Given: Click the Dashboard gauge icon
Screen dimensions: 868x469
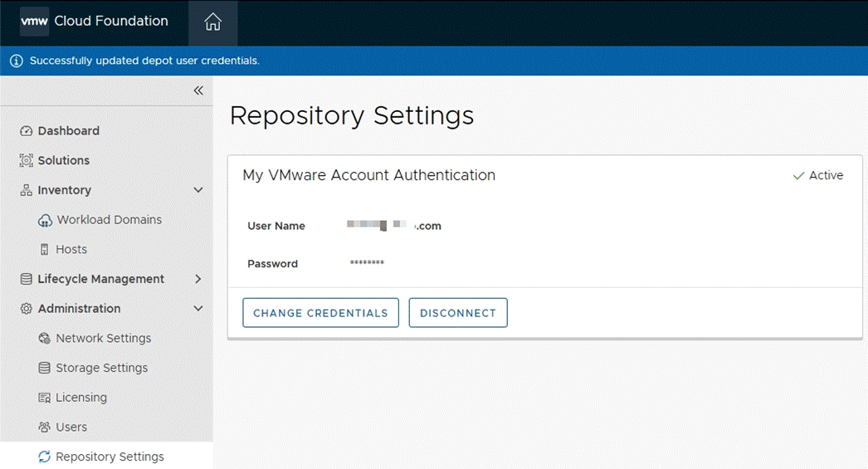Looking at the screenshot, I should coord(26,130).
